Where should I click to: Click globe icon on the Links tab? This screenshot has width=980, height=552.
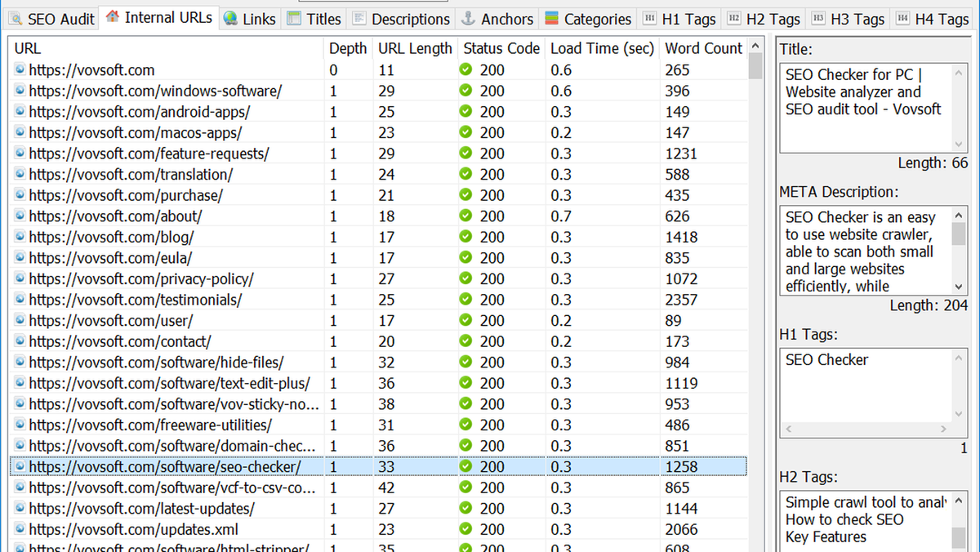pos(231,18)
